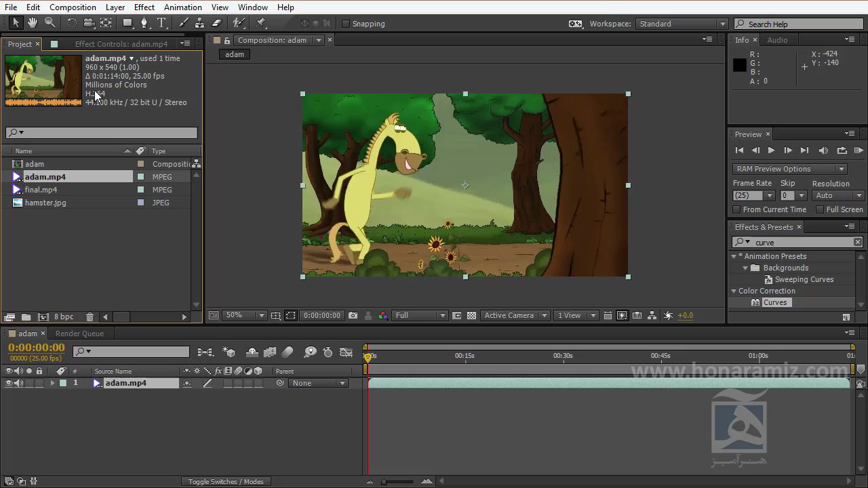Hide video of adam.mp4 layer
This screenshot has width=868, height=488.
click(9, 383)
